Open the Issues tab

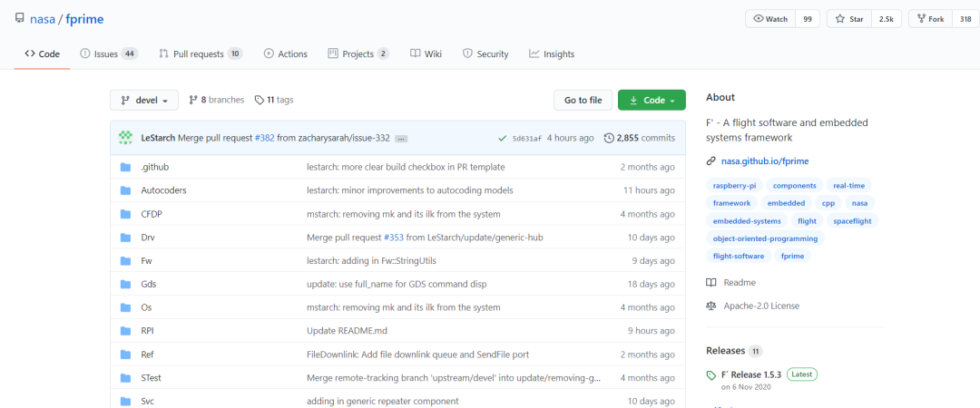[x=109, y=53]
